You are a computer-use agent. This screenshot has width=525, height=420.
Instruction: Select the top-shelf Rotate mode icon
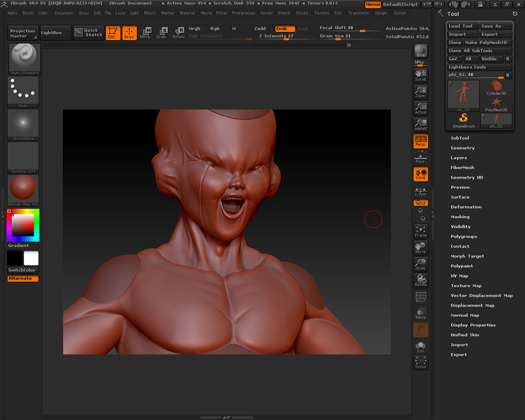point(178,32)
